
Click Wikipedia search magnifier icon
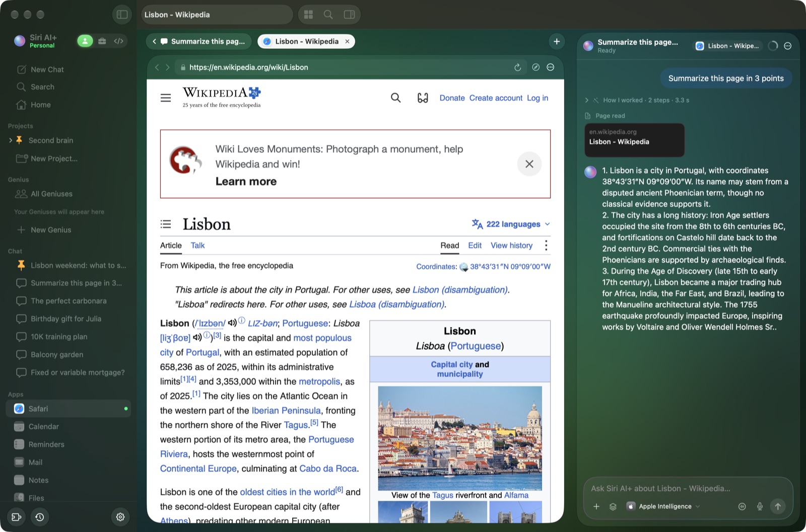tap(396, 98)
